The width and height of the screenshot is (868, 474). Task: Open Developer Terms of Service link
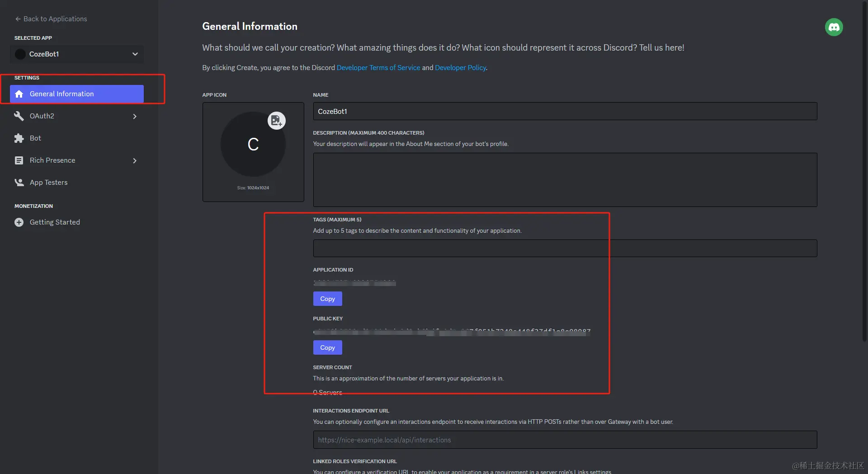(x=378, y=68)
